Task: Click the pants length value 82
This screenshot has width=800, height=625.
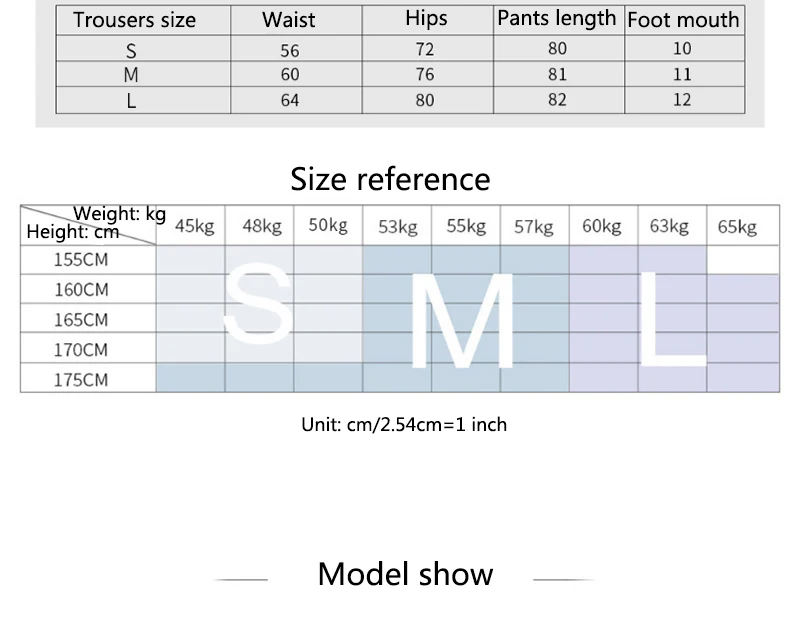Action: pyautogui.click(x=557, y=99)
